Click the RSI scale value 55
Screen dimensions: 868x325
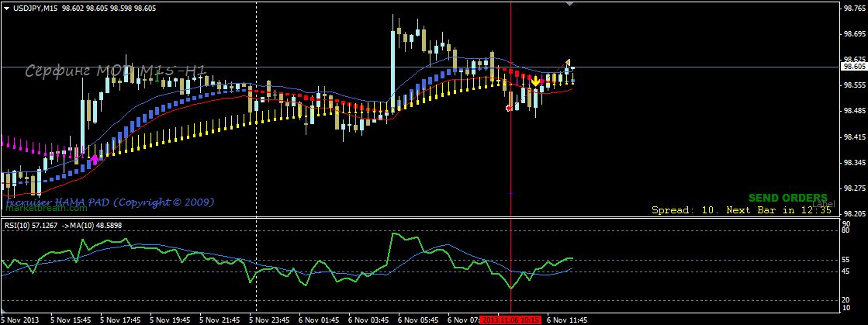[x=846, y=260]
